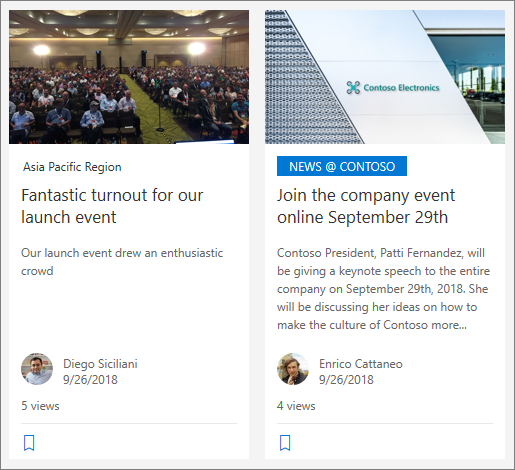This screenshot has width=515, height=470.
Task: Click the '5 views' count
Action: tap(40, 406)
